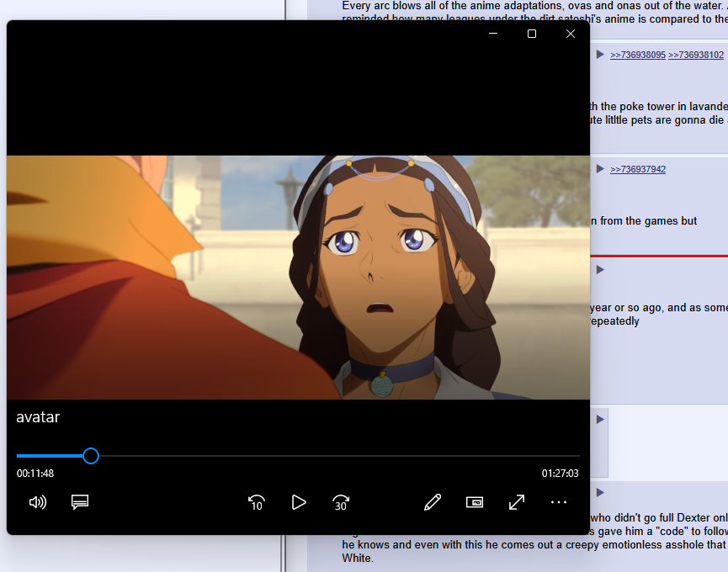Enter full screen with arrows icon
Image resolution: width=728 pixels, height=572 pixels.
point(517,502)
